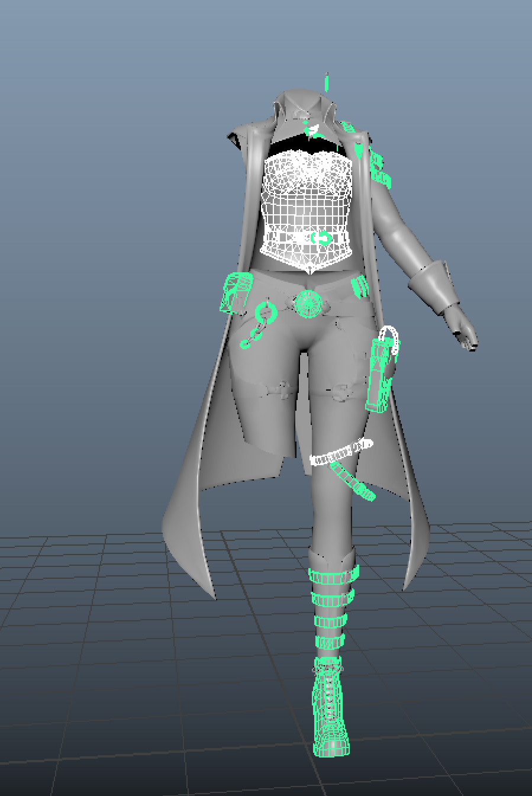The height and width of the screenshot is (796, 532).
Task: Select the green diagonal strap below thigh
Action: point(353,481)
